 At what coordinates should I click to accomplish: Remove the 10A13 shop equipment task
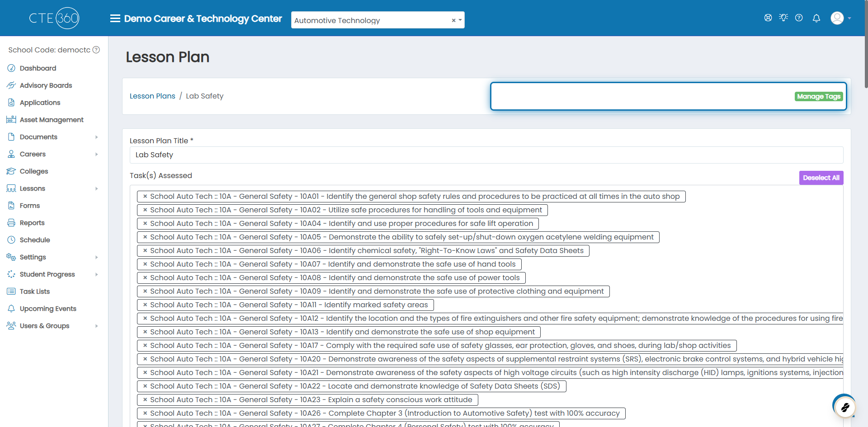tap(145, 332)
